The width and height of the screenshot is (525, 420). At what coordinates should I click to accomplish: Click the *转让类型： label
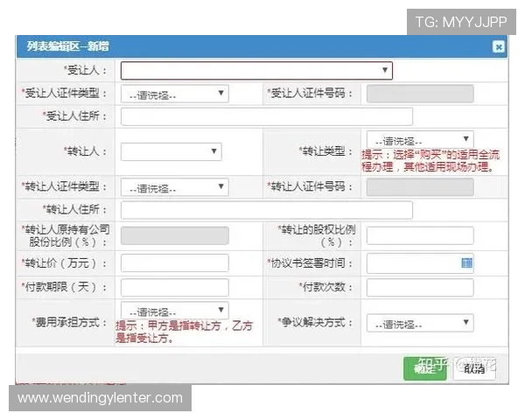325,151
